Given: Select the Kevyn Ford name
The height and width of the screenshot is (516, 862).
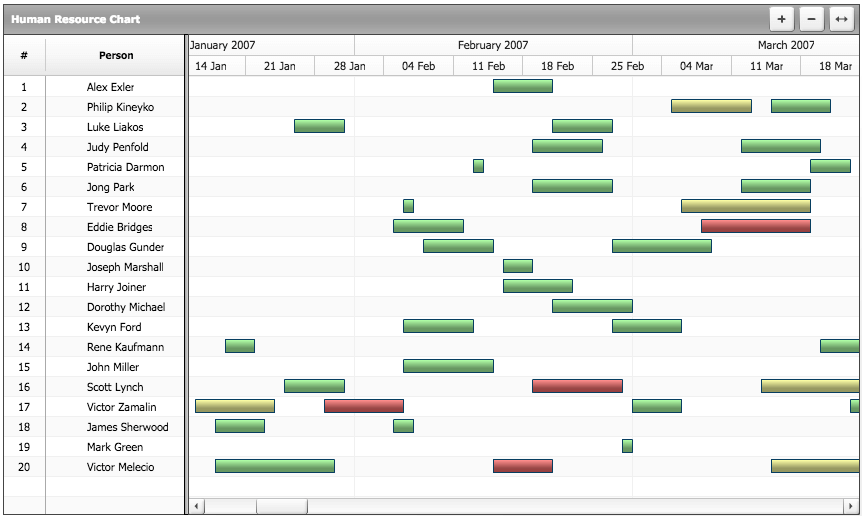Looking at the screenshot, I should click(x=114, y=327).
